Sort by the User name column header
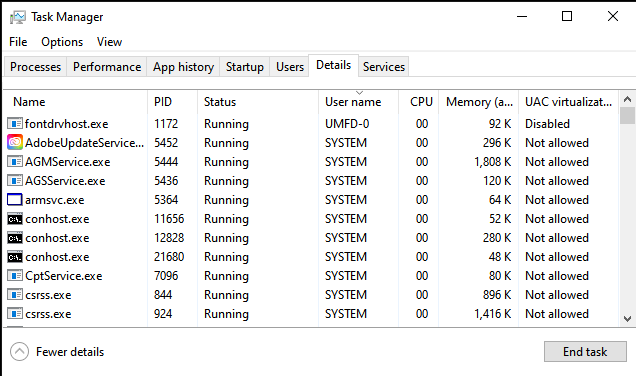This screenshot has width=636, height=376. click(x=359, y=102)
